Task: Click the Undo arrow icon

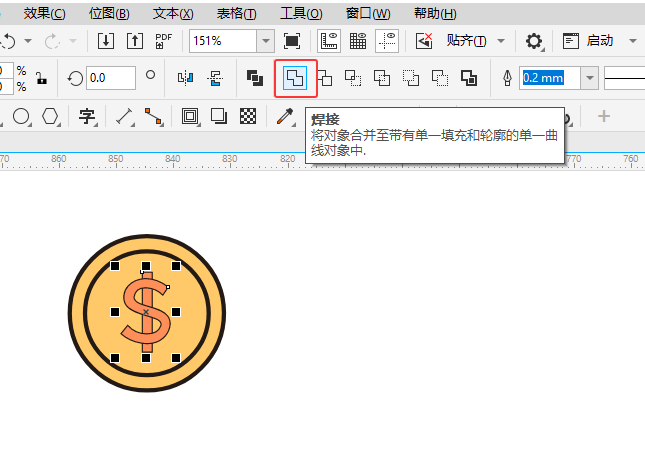Action: tap(8, 41)
